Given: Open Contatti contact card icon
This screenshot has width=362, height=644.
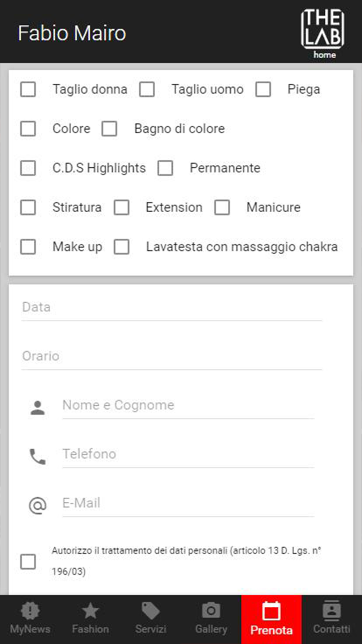Looking at the screenshot, I should pyautogui.click(x=332, y=611).
